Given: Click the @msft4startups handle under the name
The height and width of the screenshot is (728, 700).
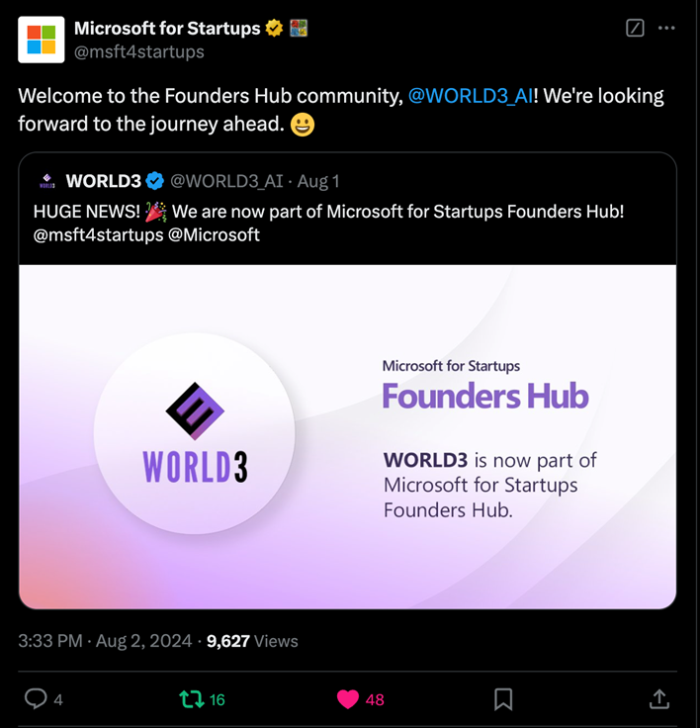Looking at the screenshot, I should coord(138,51).
